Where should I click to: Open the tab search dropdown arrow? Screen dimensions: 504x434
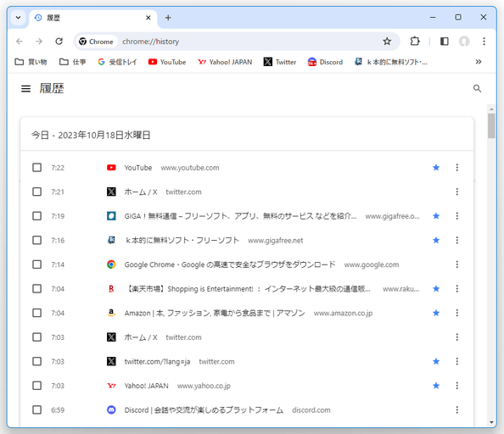[19, 18]
